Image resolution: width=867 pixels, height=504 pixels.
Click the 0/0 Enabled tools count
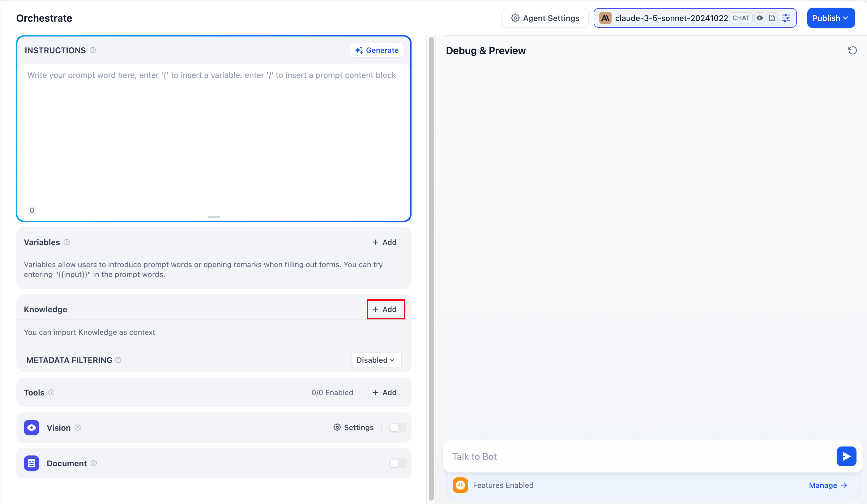pyautogui.click(x=332, y=393)
